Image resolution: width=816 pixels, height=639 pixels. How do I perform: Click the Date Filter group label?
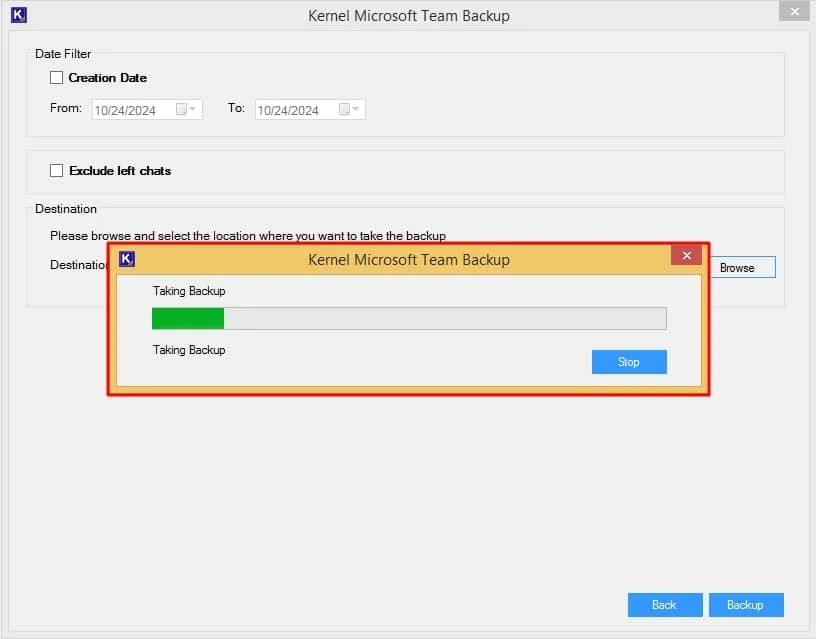coord(63,54)
